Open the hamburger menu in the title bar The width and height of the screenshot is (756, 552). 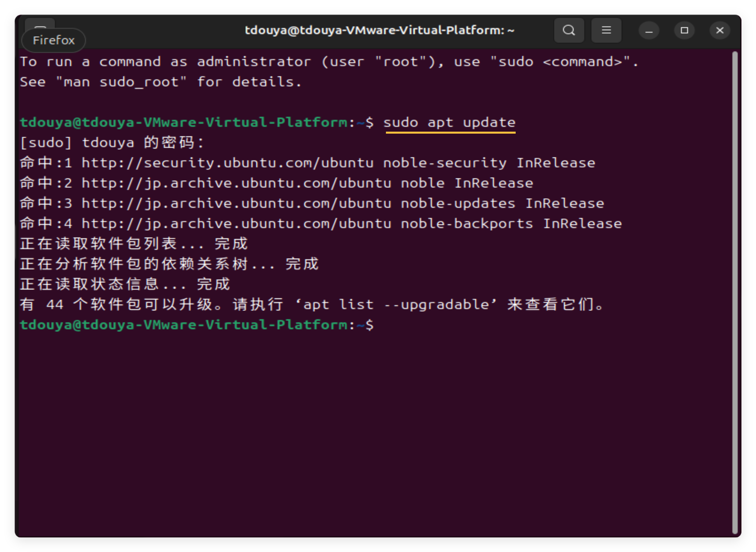coord(606,30)
